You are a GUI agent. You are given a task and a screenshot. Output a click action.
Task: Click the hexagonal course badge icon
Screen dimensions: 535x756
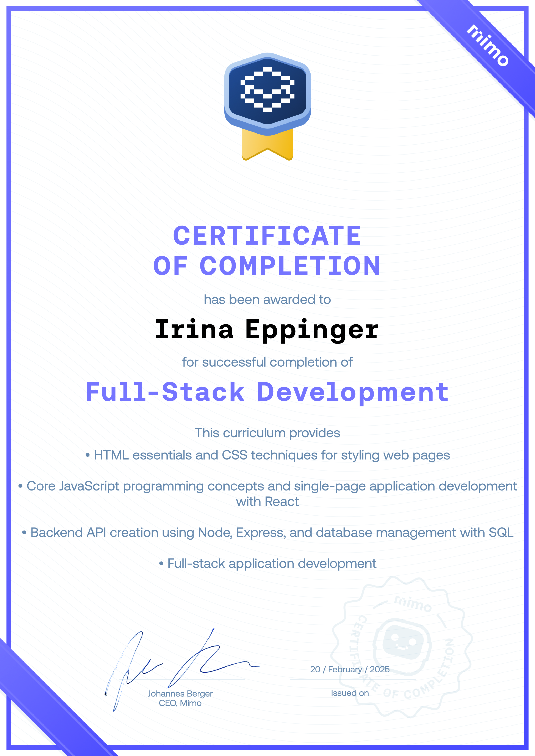point(267,94)
